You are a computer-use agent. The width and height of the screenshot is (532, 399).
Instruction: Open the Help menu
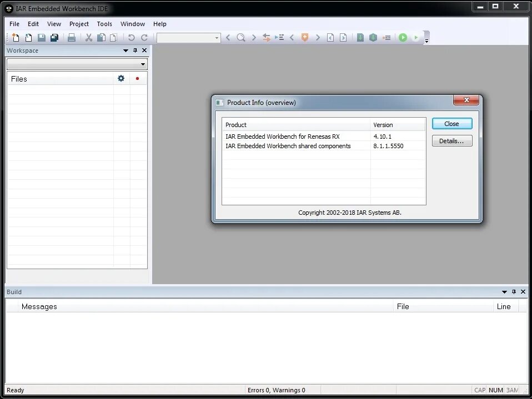pyautogui.click(x=160, y=24)
